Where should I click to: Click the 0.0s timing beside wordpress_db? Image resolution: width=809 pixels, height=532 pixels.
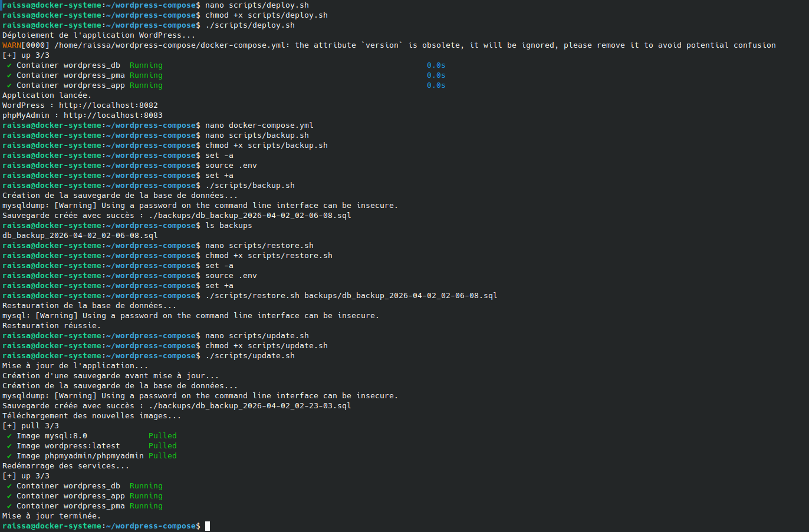pos(436,65)
